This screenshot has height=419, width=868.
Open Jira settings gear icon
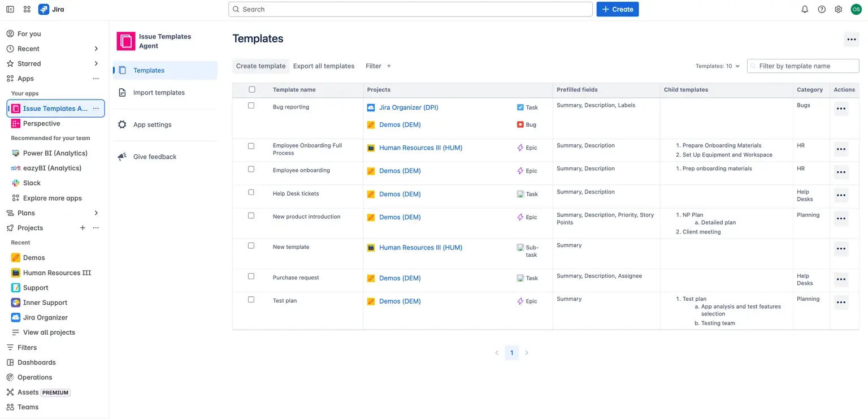(x=839, y=9)
